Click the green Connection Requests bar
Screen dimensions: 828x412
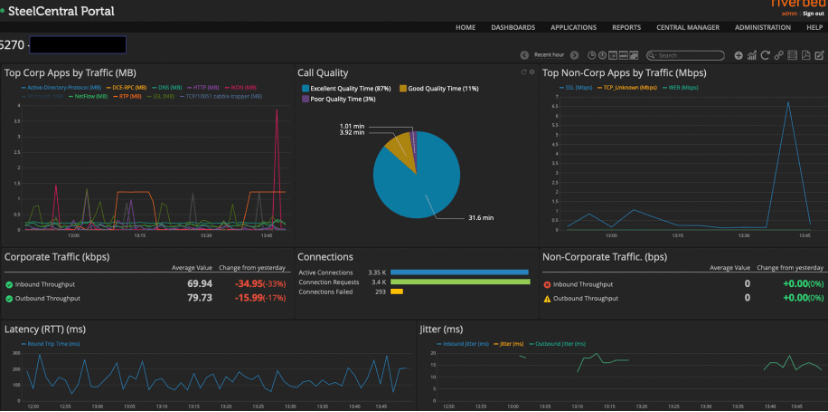pyautogui.click(x=460, y=282)
